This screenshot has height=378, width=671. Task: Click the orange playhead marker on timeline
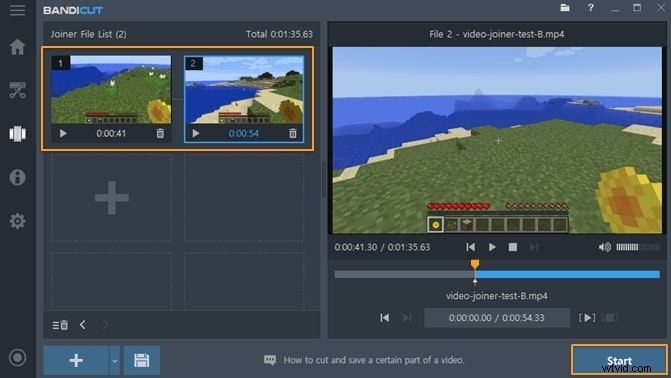point(475,264)
